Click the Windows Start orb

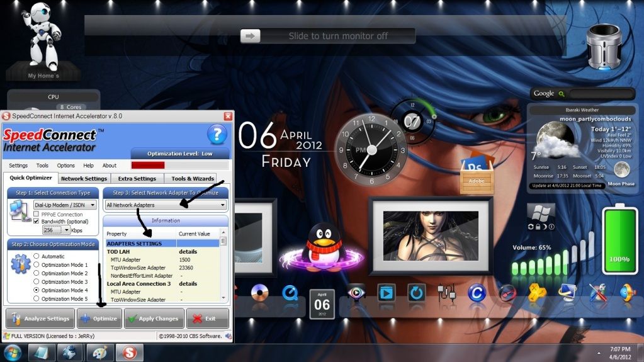pos(13,353)
